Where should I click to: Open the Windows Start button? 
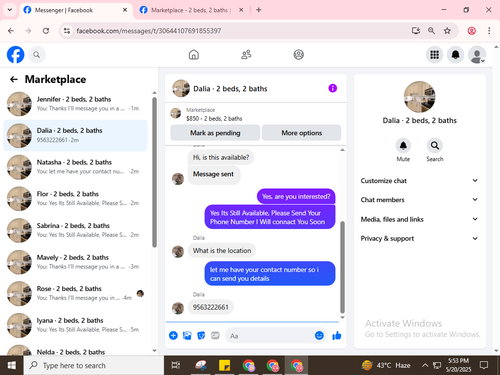(12, 366)
